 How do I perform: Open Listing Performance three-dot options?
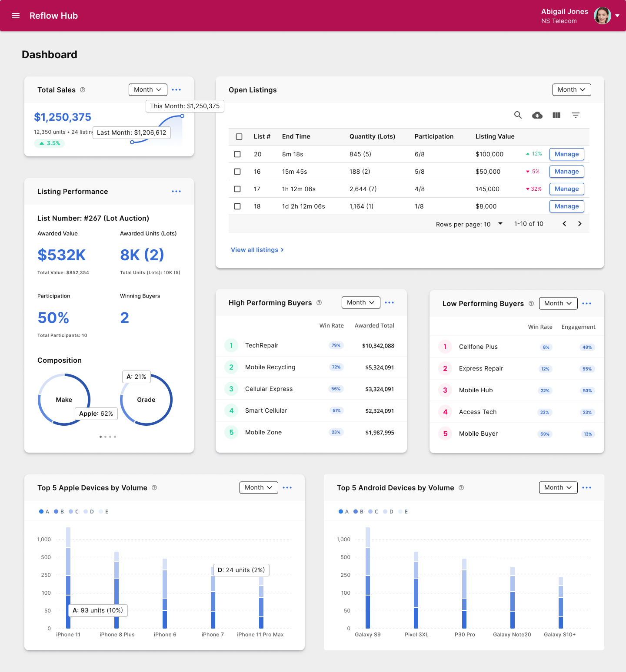pyautogui.click(x=176, y=192)
